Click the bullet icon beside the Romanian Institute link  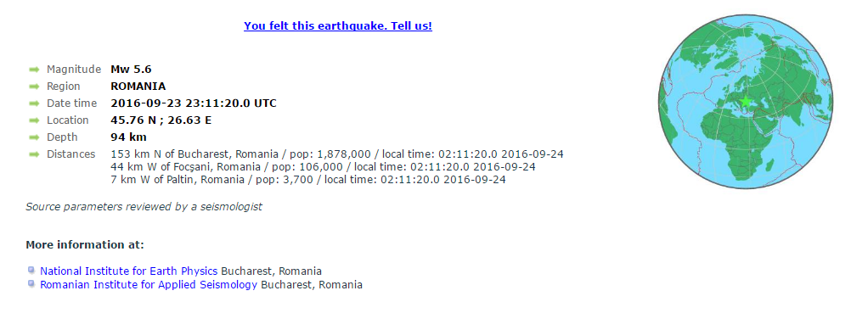[x=31, y=284]
